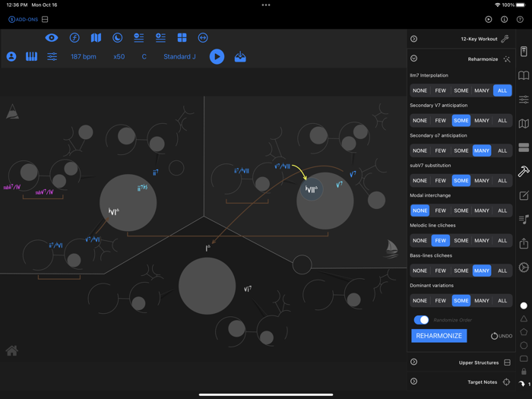Select the hammer tool in right sidebar
Image resolution: width=532 pixels, height=399 pixels.
point(524,171)
